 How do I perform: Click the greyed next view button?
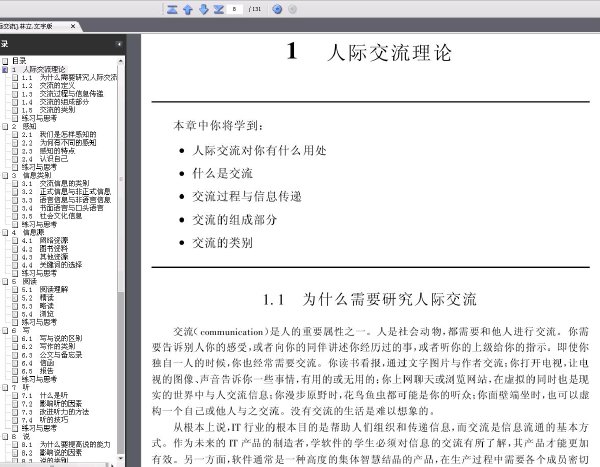click(292, 9)
